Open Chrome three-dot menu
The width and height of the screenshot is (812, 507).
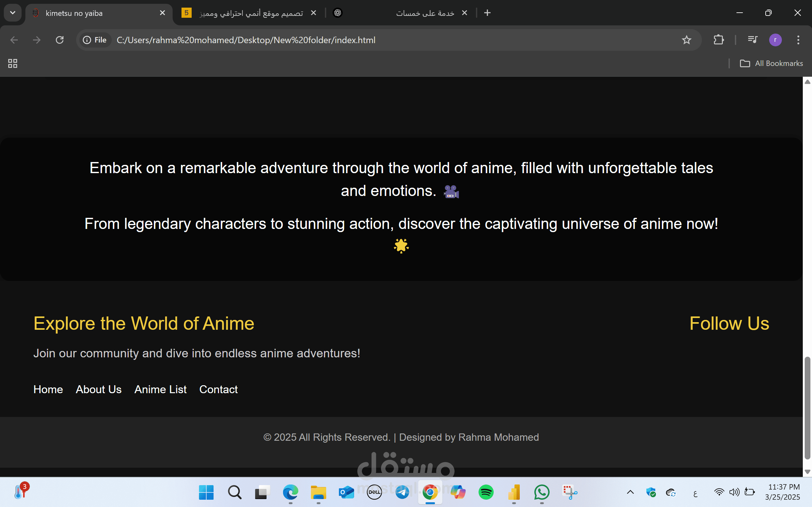coord(798,40)
